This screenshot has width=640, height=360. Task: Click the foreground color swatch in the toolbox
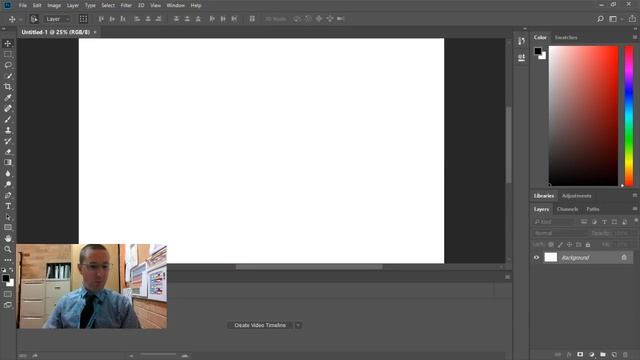[x=5, y=278]
